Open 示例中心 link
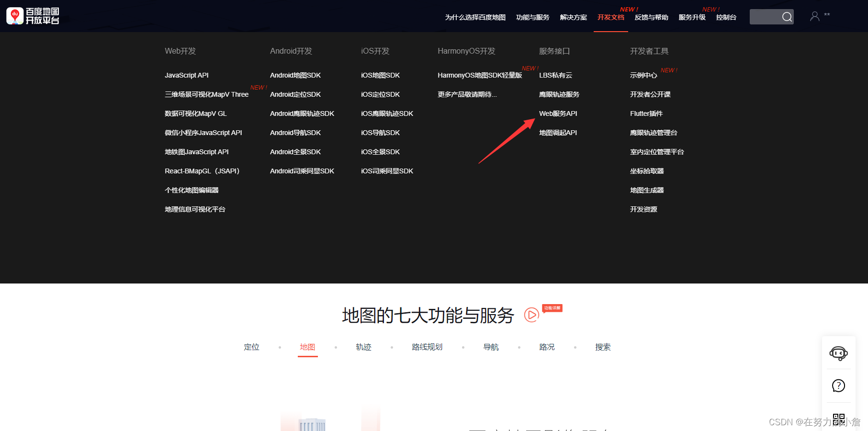868x431 pixels. pos(643,75)
